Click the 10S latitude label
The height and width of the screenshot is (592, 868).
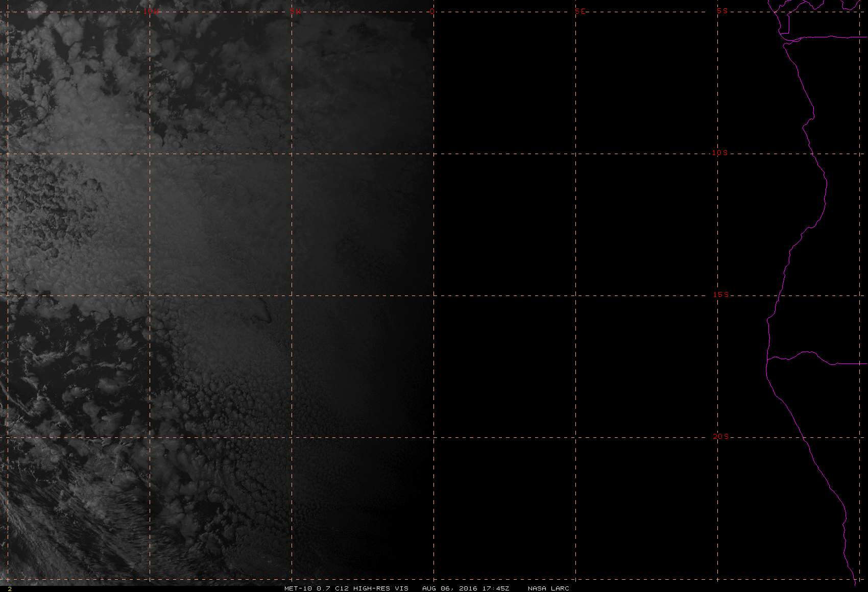pos(719,153)
